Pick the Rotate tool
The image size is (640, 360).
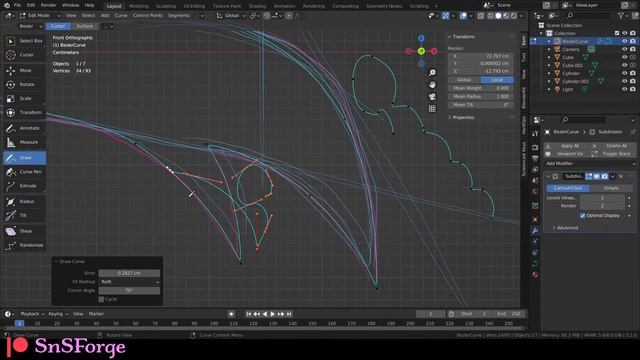click(24, 84)
